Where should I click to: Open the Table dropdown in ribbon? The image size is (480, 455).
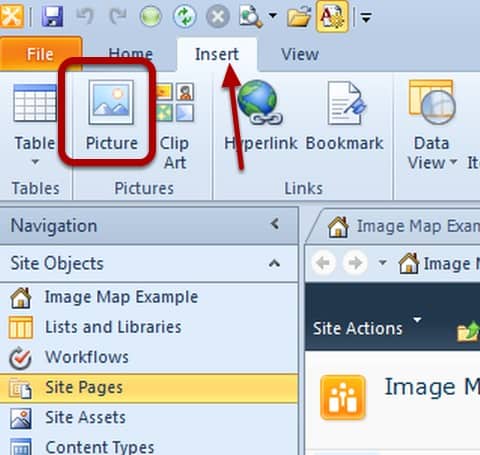(x=35, y=125)
